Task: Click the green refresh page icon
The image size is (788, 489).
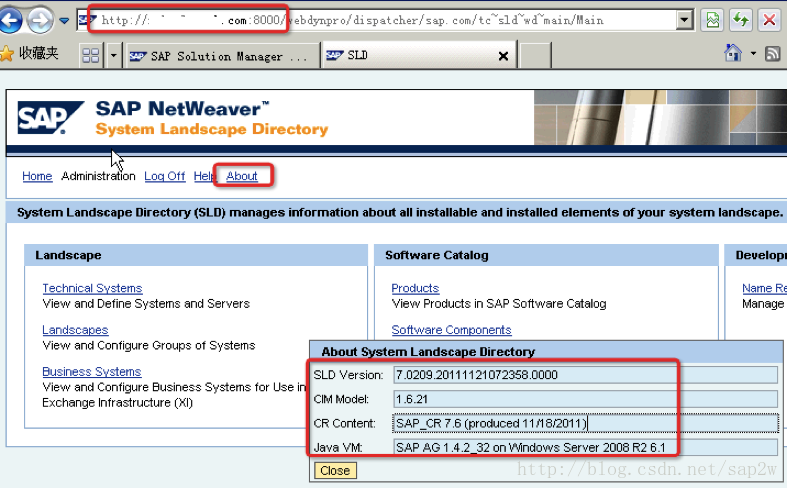Action: (741, 21)
